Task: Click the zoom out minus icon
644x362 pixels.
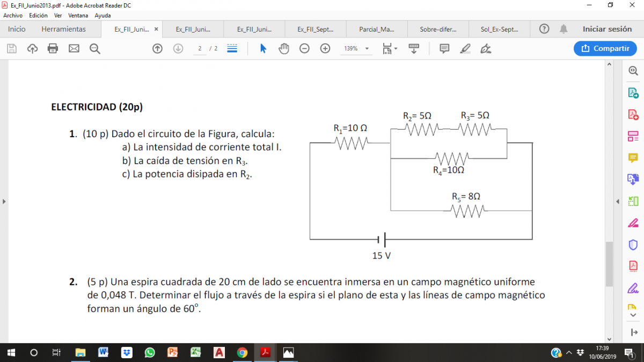Action: click(x=304, y=49)
